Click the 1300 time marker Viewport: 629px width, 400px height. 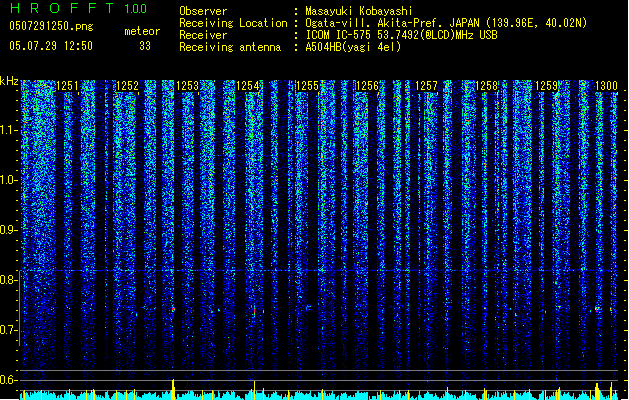point(606,86)
